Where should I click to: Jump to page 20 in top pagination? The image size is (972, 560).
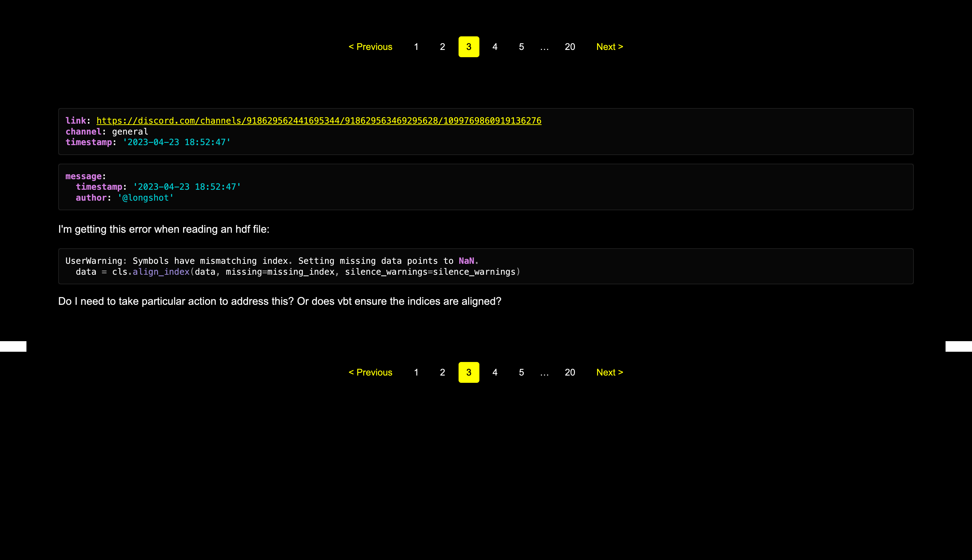click(x=570, y=47)
